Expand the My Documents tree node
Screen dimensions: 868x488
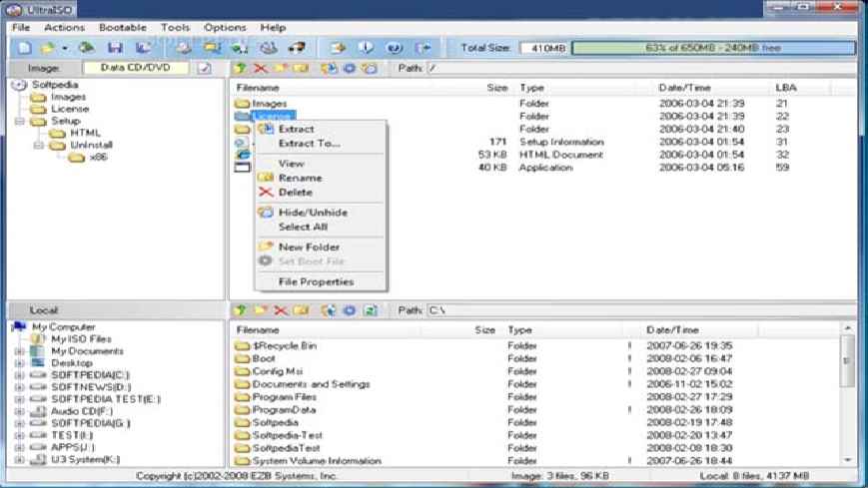19,351
